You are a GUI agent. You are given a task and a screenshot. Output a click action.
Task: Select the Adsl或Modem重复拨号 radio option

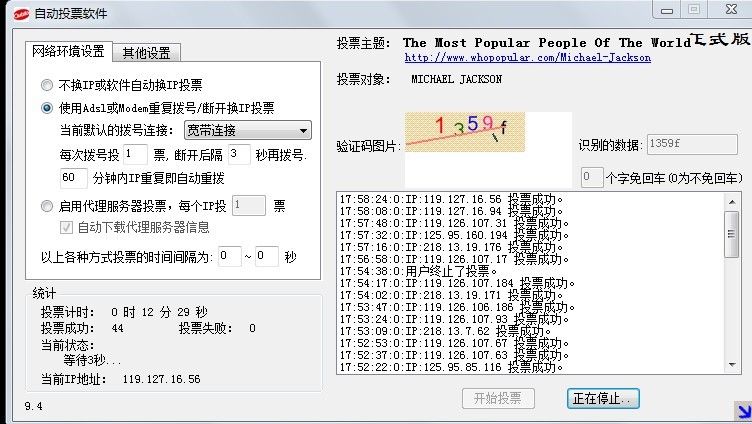tap(47, 108)
